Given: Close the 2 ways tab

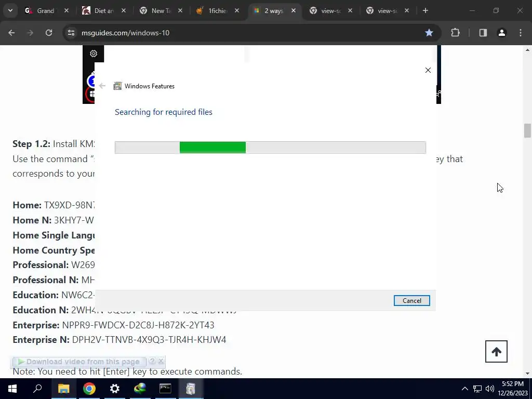Looking at the screenshot, I should tap(294, 11).
